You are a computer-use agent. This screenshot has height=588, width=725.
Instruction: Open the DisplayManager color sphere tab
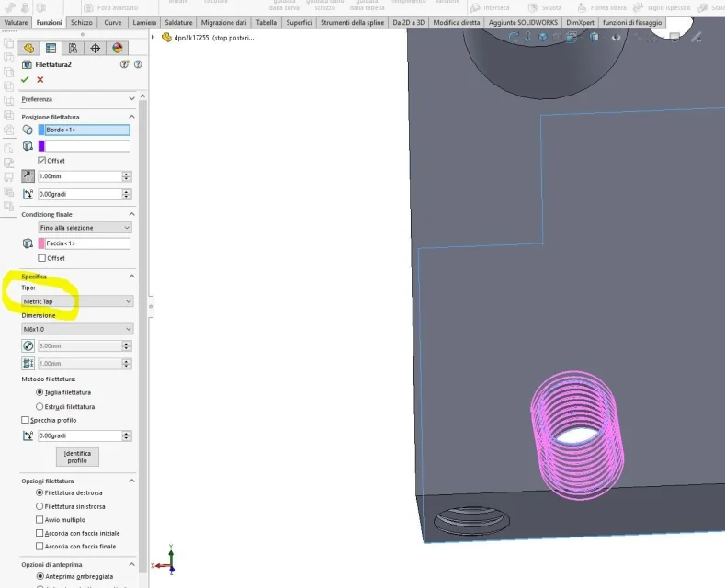(x=117, y=48)
